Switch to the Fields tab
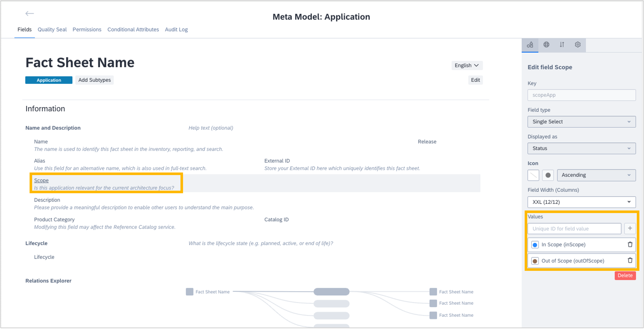The height and width of the screenshot is (329, 644). tap(25, 29)
